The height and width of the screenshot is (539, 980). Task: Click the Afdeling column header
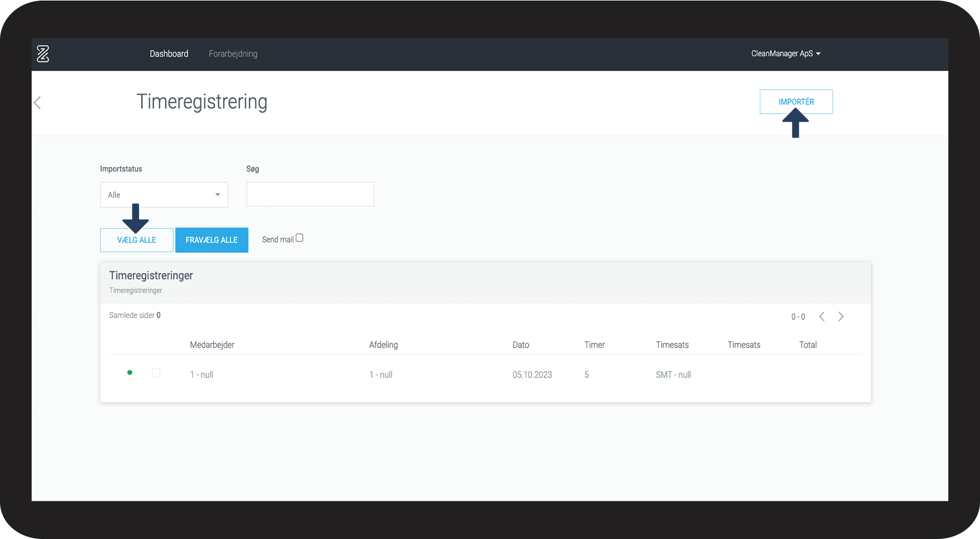pyautogui.click(x=384, y=345)
